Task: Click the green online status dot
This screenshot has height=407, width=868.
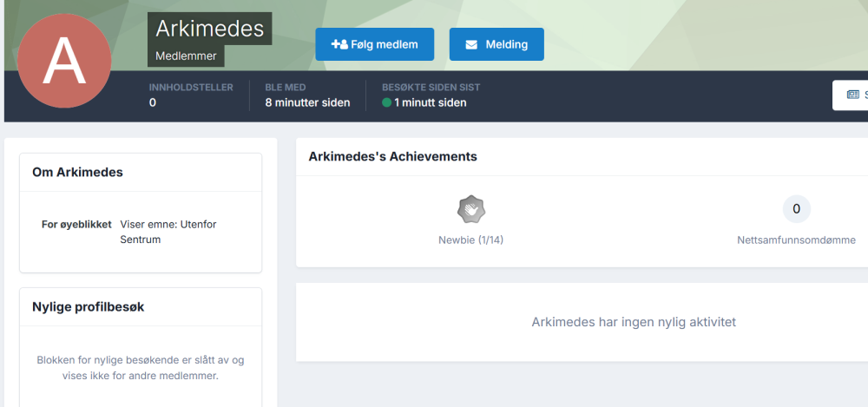Action: [387, 102]
